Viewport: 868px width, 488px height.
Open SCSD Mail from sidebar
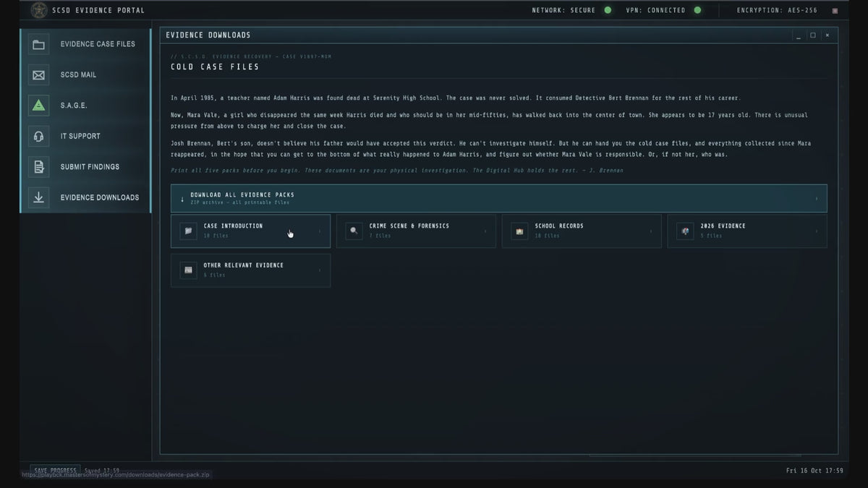(x=85, y=74)
